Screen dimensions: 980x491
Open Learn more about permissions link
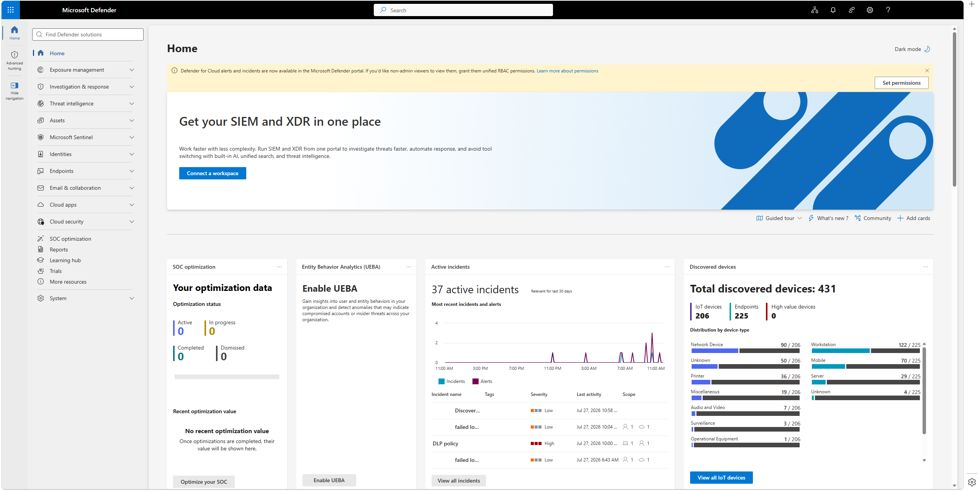point(567,71)
